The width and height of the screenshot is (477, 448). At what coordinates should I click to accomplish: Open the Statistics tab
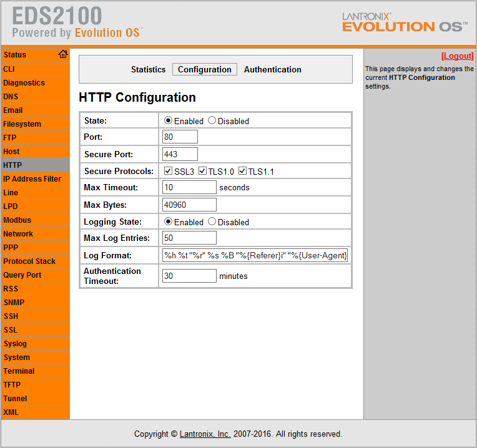148,69
